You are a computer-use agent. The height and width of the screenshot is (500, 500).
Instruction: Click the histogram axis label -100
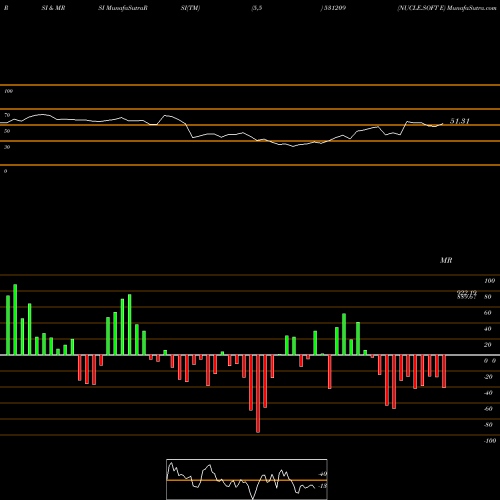[490, 441]
